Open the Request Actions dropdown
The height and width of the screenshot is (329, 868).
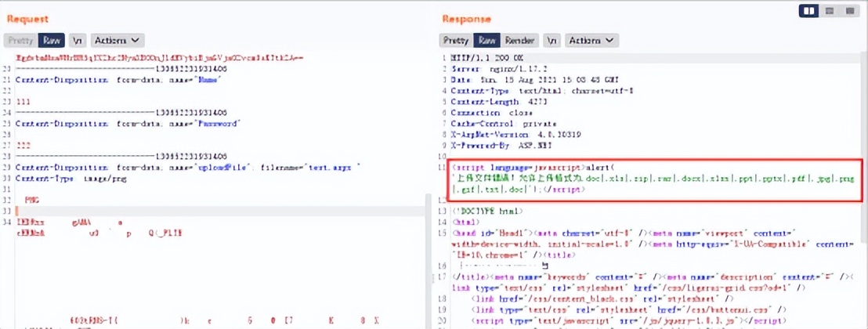tap(118, 41)
